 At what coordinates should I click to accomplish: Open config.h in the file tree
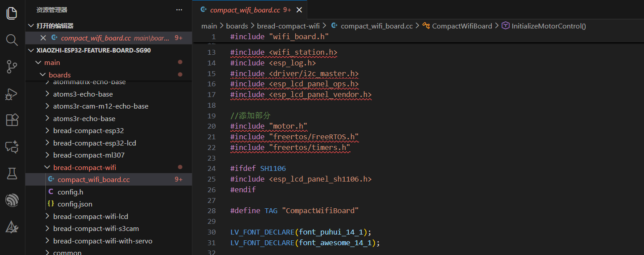(70, 192)
